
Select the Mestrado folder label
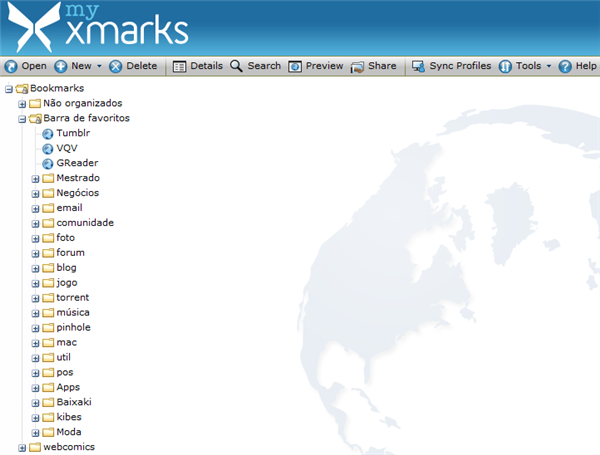pyautogui.click(x=78, y=178)
